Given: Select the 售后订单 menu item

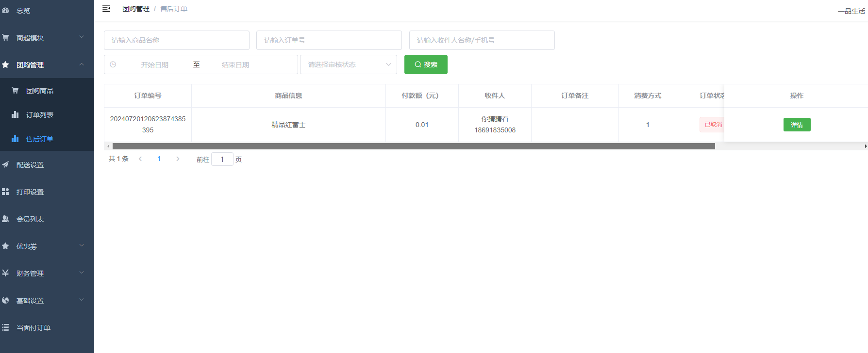Looking at the screenshot, I should coord(40,139).
